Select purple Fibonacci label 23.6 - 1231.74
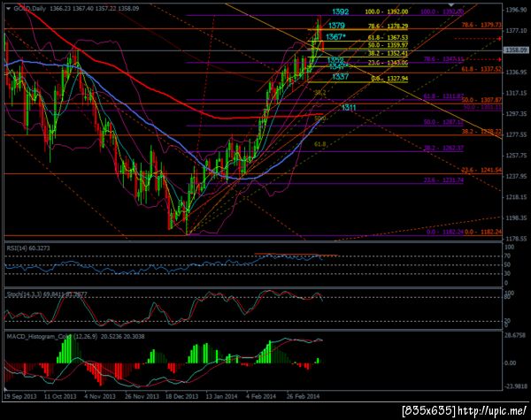531x420 pixels. [443, 180]
